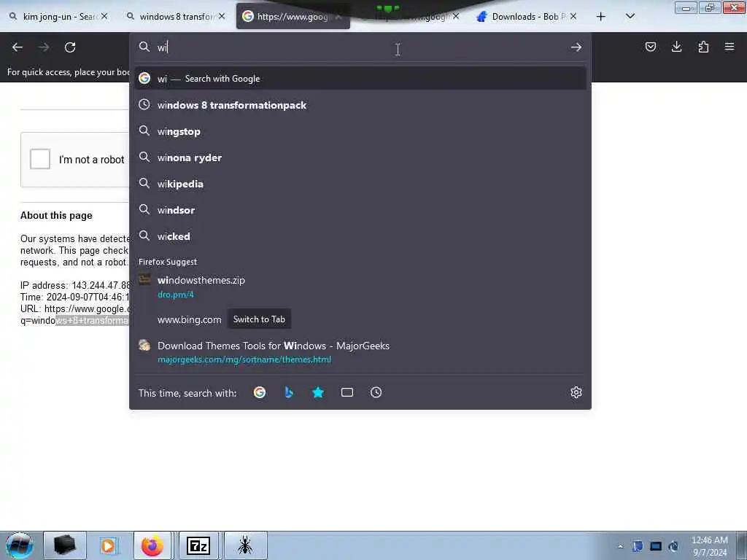Open the black folder taskbar icon
Screen dimensions: 747x560
(x=65, y=545)
